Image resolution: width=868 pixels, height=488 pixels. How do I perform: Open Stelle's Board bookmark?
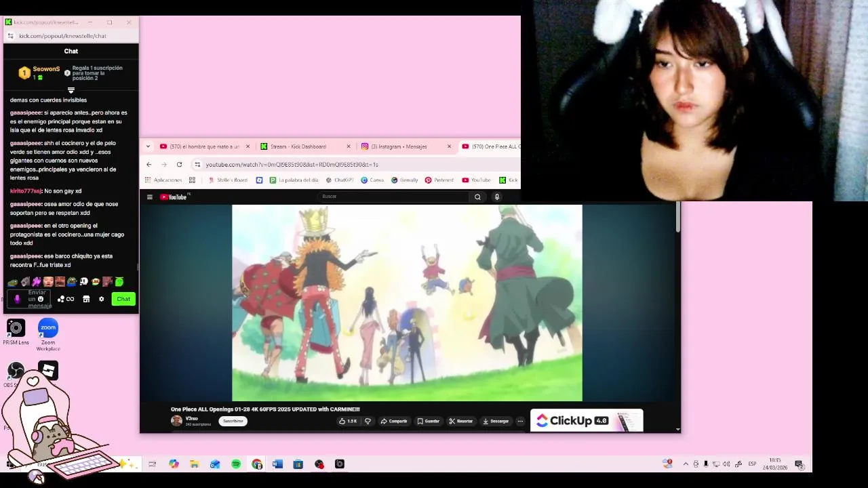click(228, 180)
